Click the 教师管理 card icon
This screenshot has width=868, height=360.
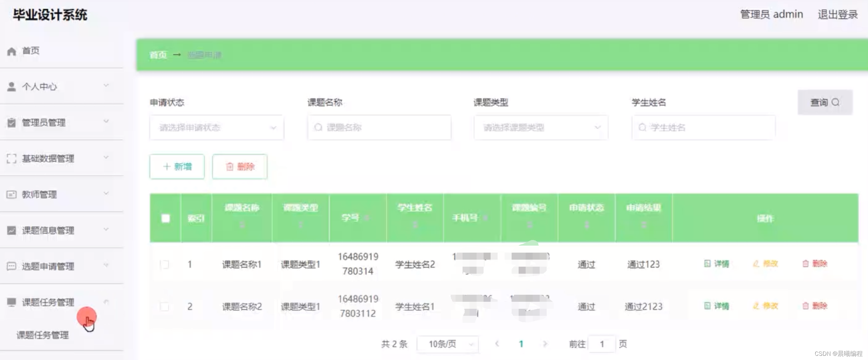(12, 194)
